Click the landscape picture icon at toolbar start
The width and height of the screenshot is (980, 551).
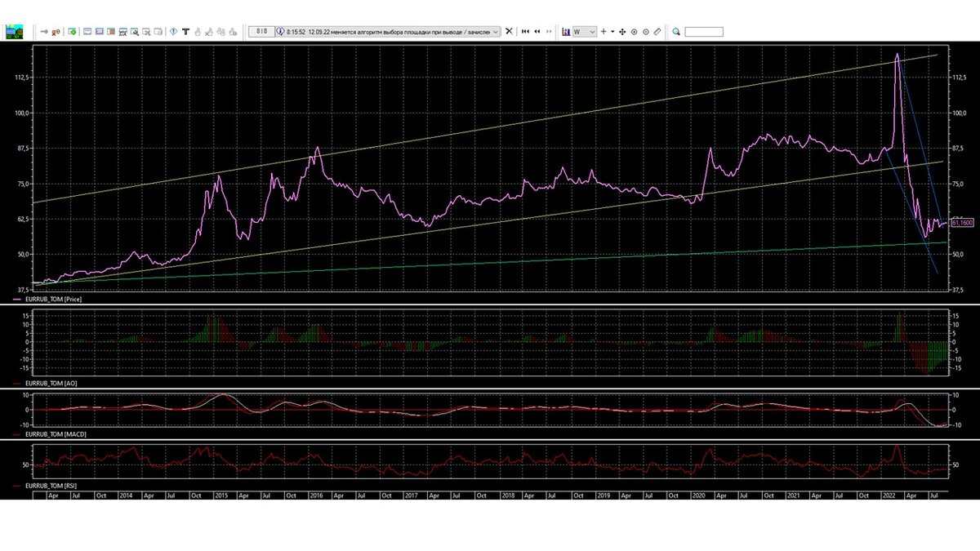tap(14, 31)
